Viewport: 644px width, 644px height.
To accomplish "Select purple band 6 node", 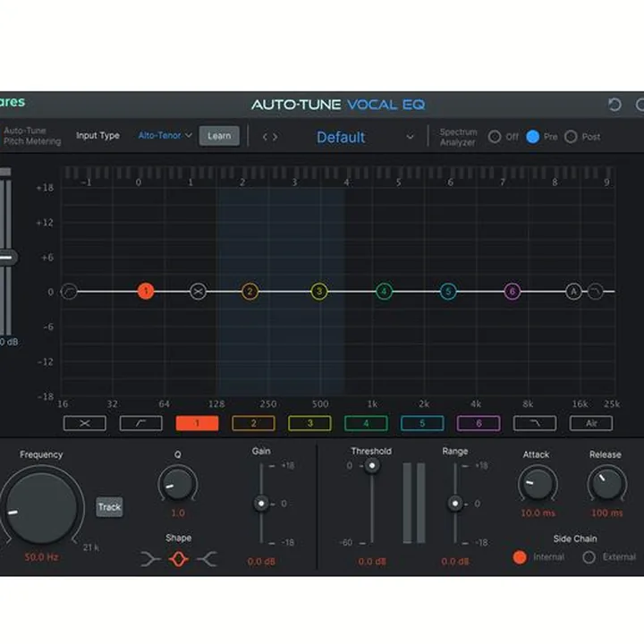I will [x=513, y=292].
